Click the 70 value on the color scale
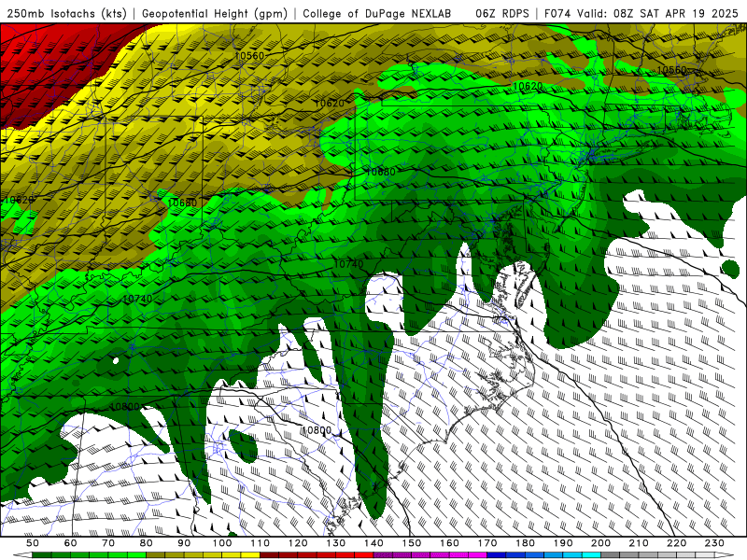Image resolution: width=747 pixels, height=560 pixels. [x=108, y=543]
